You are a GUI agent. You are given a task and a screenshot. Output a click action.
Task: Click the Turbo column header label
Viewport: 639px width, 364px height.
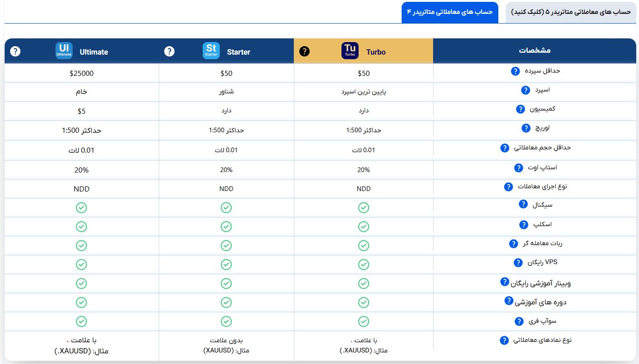click(x=376, y=52)
